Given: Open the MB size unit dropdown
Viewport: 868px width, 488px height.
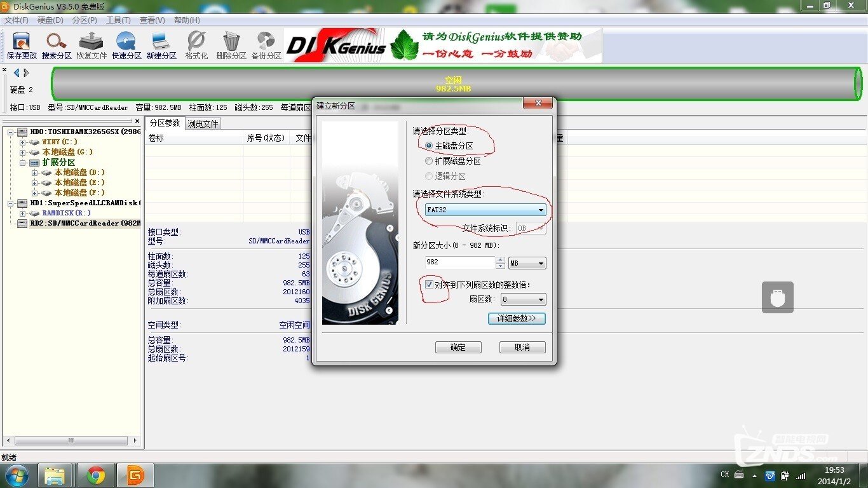Looking at the screenshot, I should [x=527, y=263].
